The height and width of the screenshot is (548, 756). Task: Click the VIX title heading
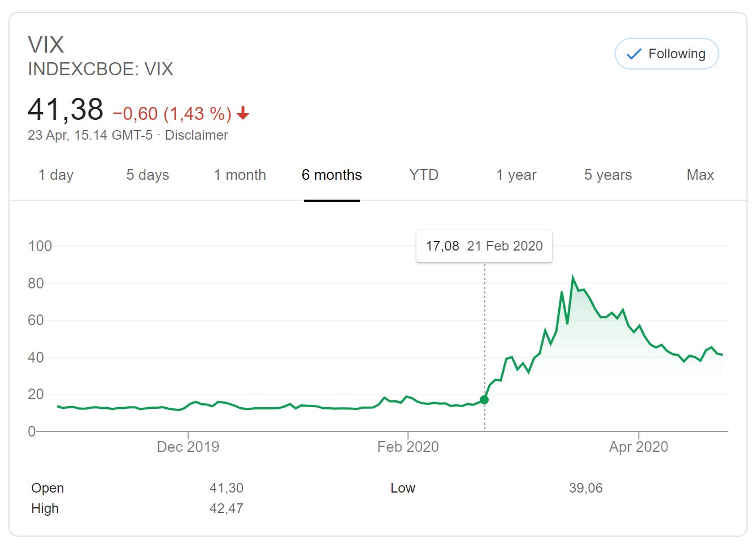(46, 45)
